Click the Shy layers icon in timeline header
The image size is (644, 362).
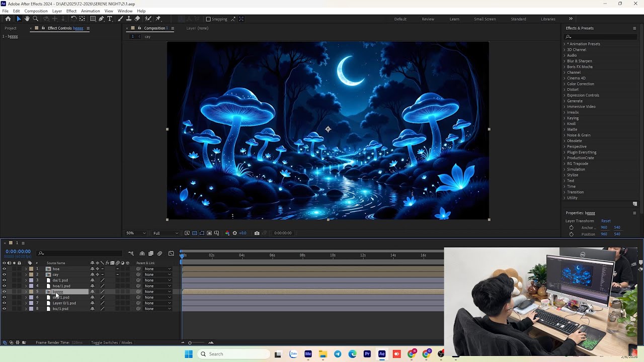coord(142,253)
